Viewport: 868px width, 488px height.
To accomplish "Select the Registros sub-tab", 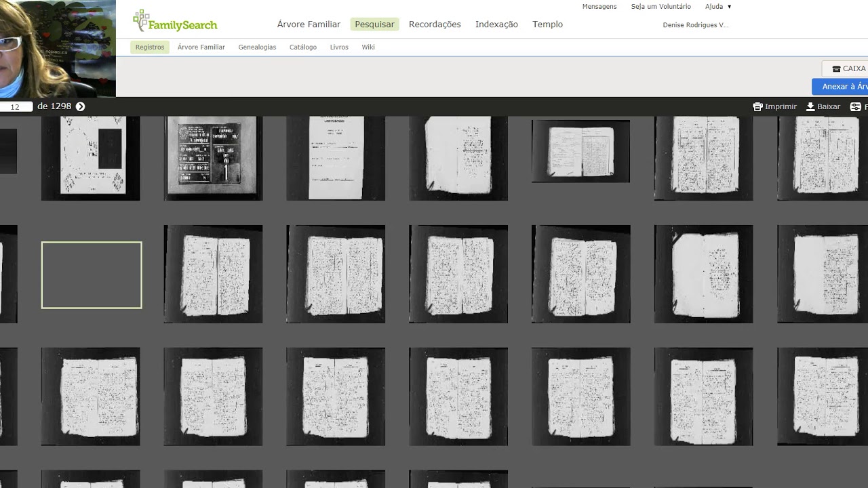I will (150, 47).
